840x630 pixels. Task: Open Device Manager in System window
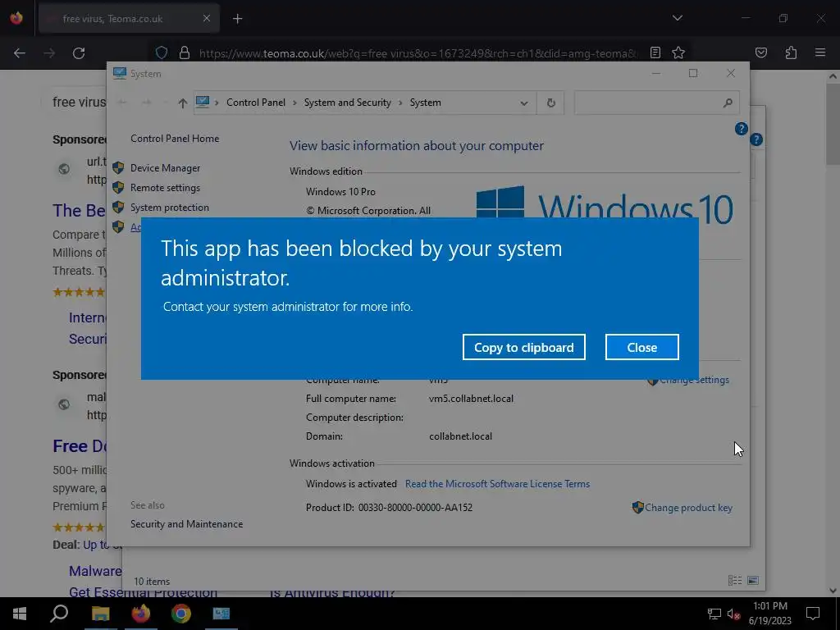coord(165,168)
